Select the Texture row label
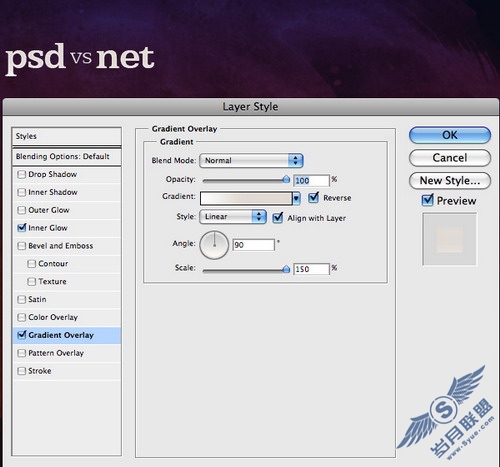Image resolution: width=500 pixels, height=467 pixels. (52, 282)
